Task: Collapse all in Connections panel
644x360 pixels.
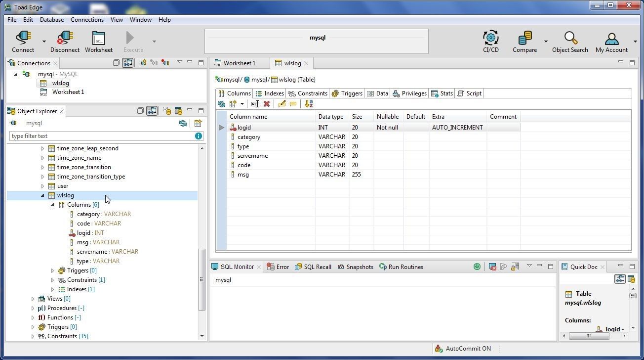Action: [116, 63]
